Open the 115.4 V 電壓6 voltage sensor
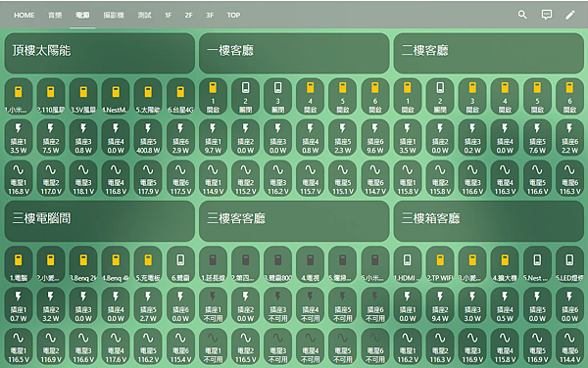The width and height of the screenshot is (588, 368). [180, 346]
